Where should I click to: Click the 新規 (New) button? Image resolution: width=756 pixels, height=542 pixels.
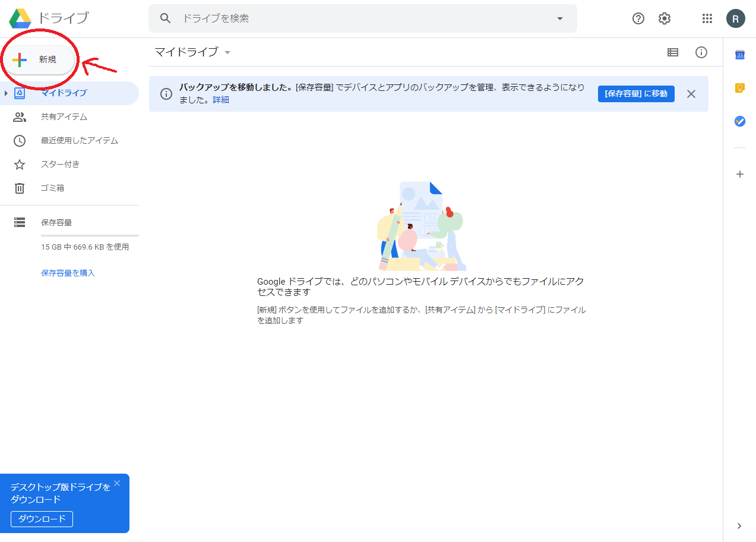tap(39, 59)
